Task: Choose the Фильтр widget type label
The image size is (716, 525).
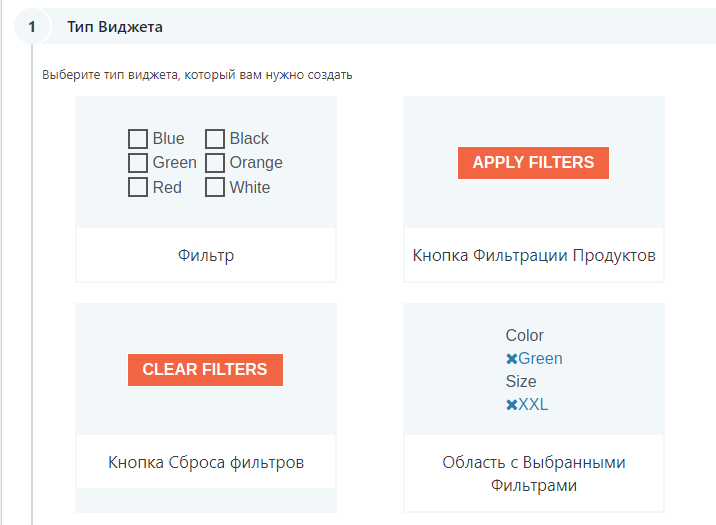Action: pos(206,255)
